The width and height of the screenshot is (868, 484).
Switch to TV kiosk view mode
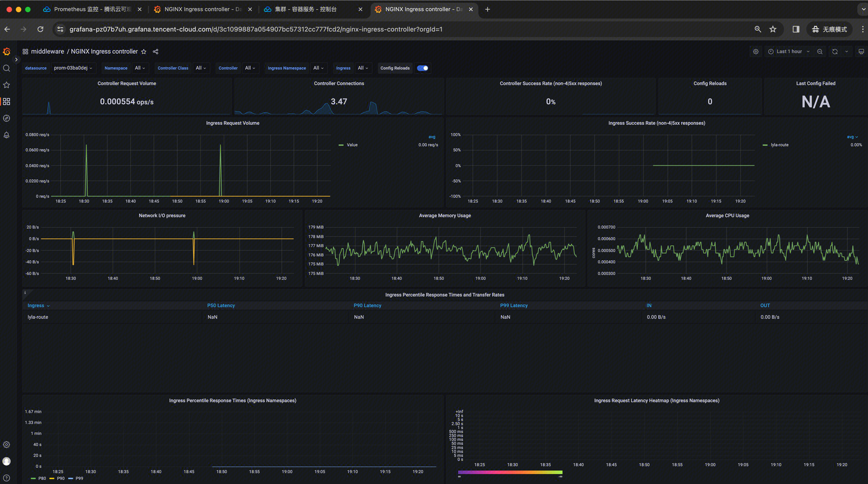861,51
